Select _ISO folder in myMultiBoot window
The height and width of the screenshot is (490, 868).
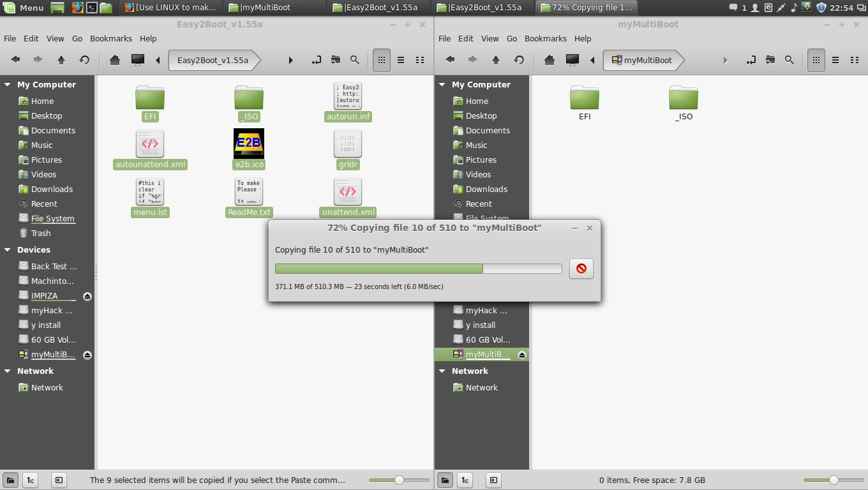point(684,102)
